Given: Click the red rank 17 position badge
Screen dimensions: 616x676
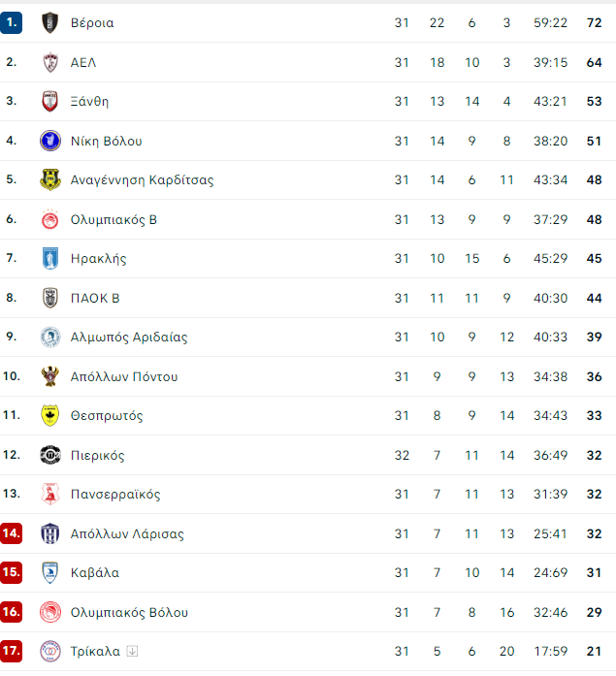Looking at the screenshot, I should [12, 651].
